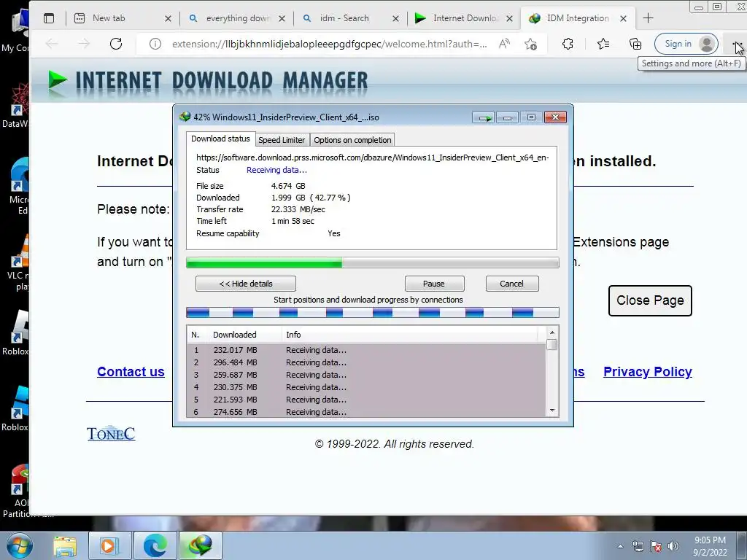
Task: Select connection row 3 with 259.687 MB
Action: [x=366, y=375]
